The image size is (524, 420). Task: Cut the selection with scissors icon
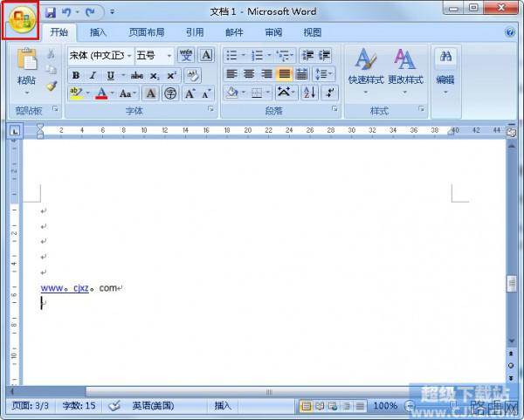click(51, 54)
